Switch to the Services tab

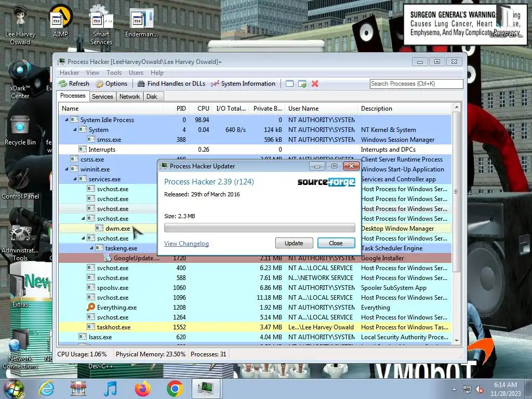pos(102,97)
